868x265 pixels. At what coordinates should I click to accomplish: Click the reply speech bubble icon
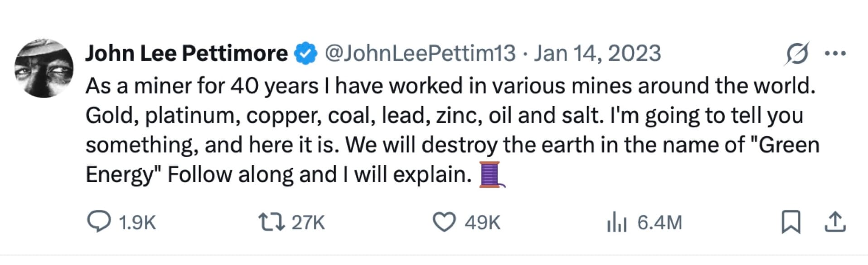click(98, 222)
